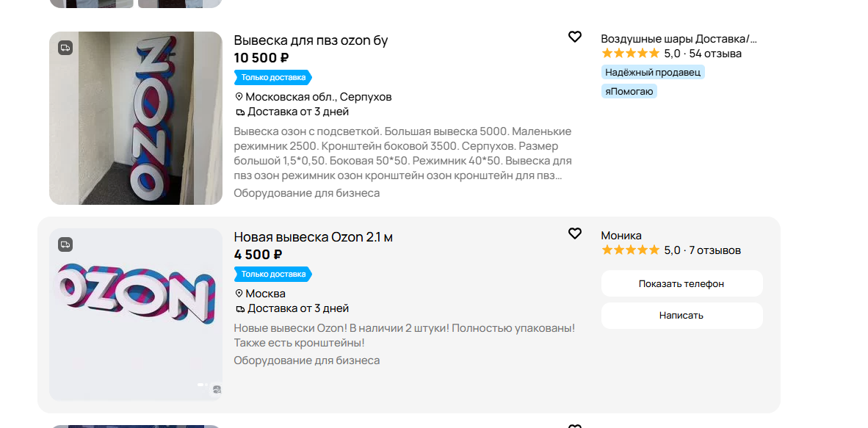Add "Новая вывеска Ozon 2.1 м" to favorites
Viewport: 868px width, 428px height.
[x=574, y=233]
